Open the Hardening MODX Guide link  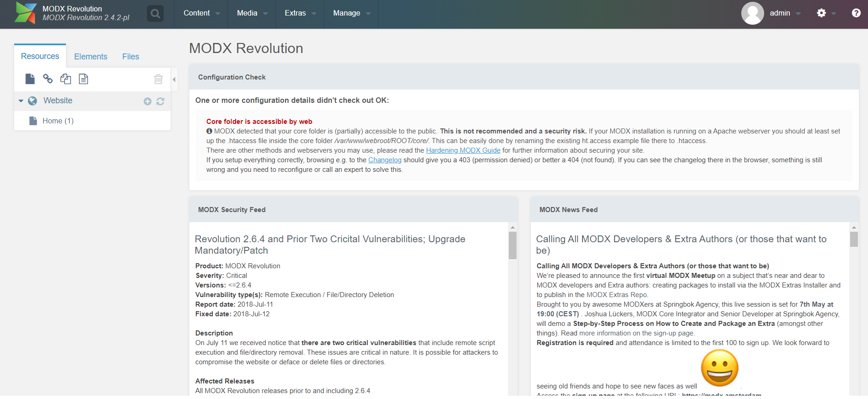click(463, 150)
